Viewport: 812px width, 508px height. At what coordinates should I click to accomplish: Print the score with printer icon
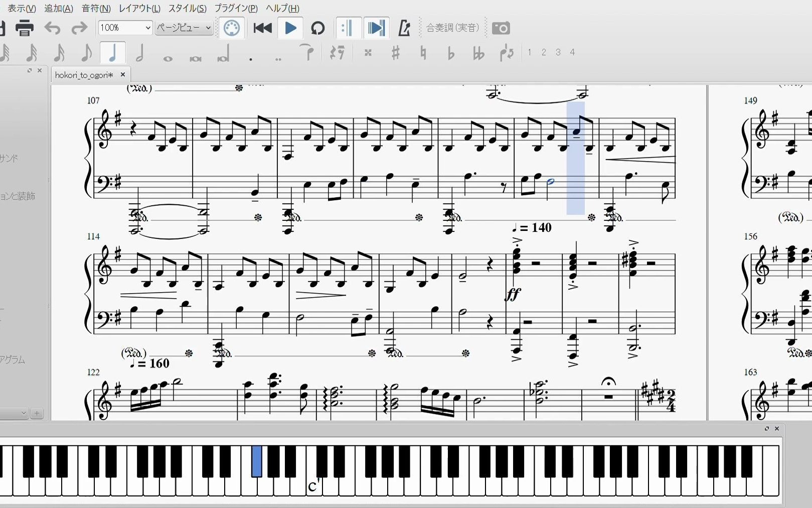(24, 28)
